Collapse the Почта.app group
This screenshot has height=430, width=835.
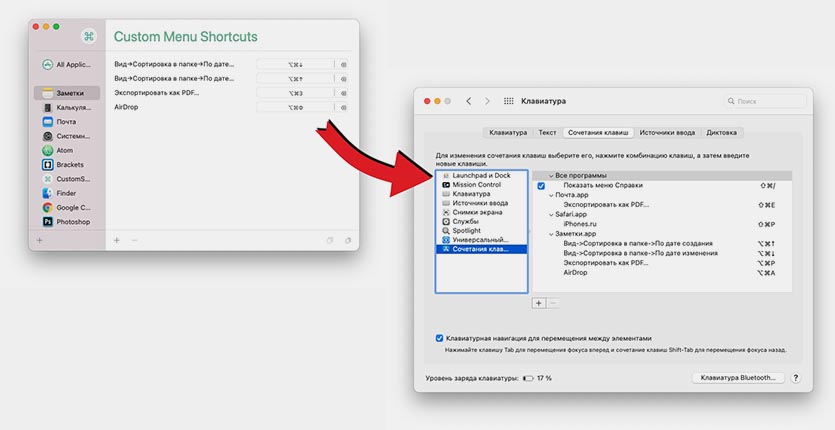(551, 195)
